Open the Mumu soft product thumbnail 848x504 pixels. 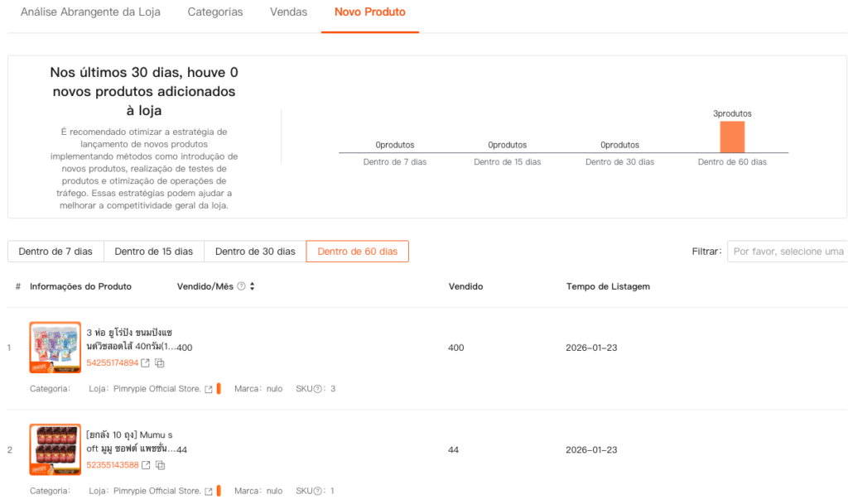pos(55,449)
